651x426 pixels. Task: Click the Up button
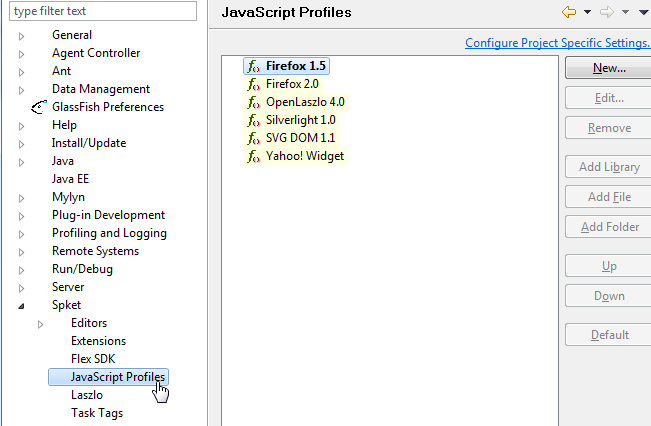pyautogui.click(x=609, y=266)
